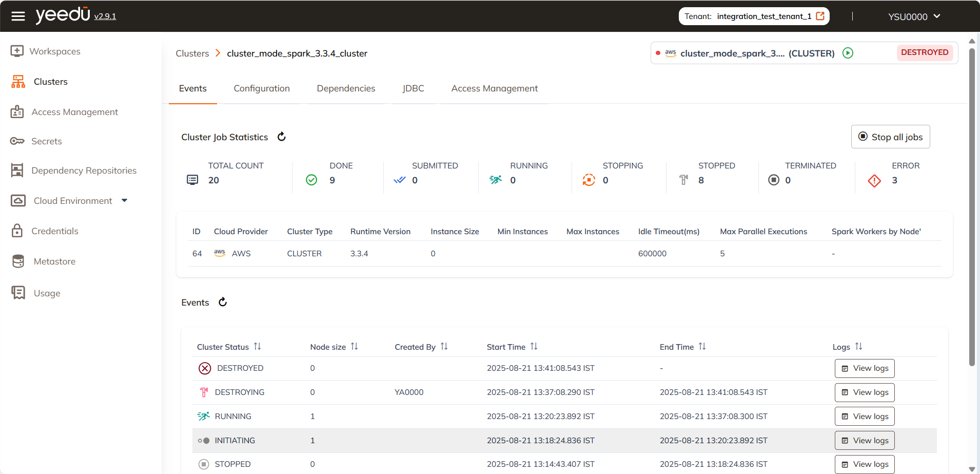
Task: Refresh the Cluster Job Statistics
Action: tap(281, 136)
